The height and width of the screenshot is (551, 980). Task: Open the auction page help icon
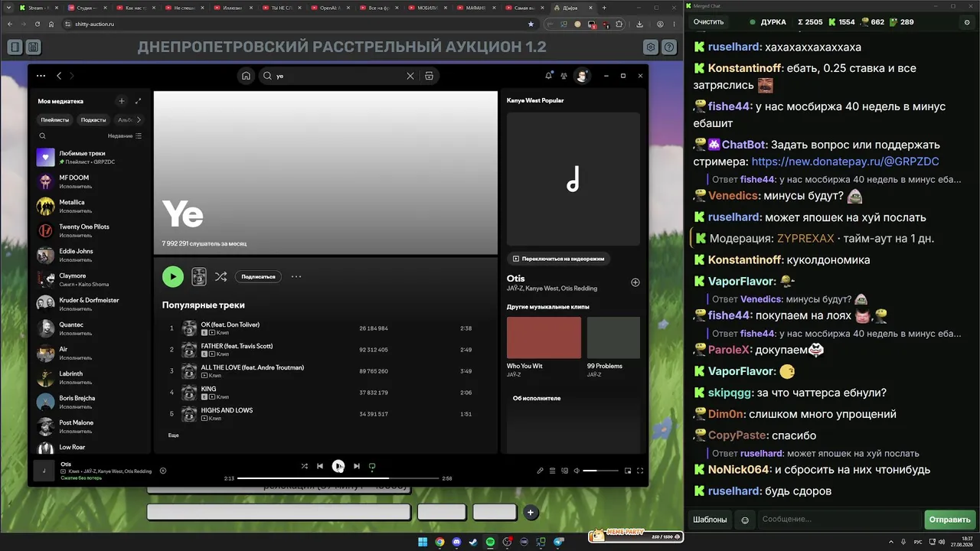point(669,47)
